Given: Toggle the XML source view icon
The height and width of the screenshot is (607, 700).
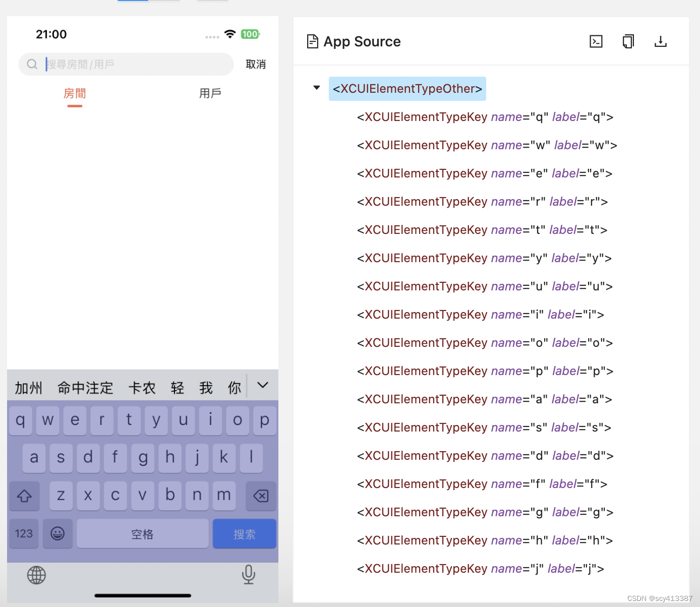Looking at the screenshot, I should [596, 41].
